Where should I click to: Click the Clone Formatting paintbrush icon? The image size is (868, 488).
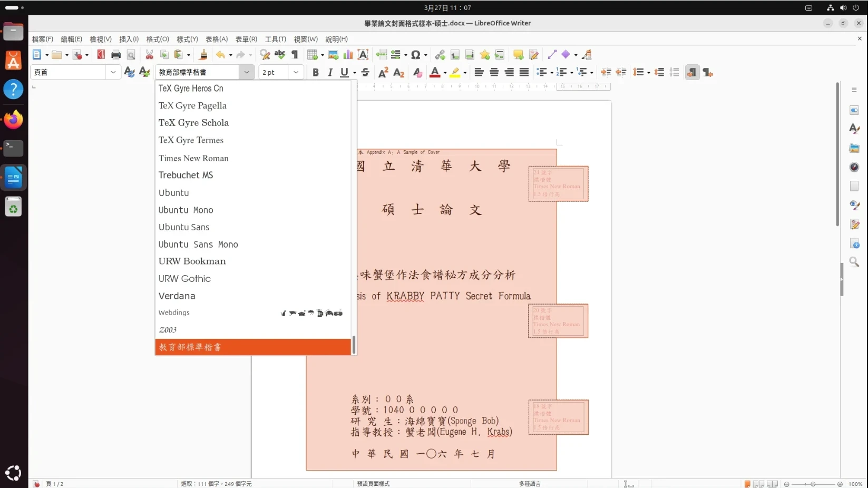pyautogui.click(x=203, y=55)
